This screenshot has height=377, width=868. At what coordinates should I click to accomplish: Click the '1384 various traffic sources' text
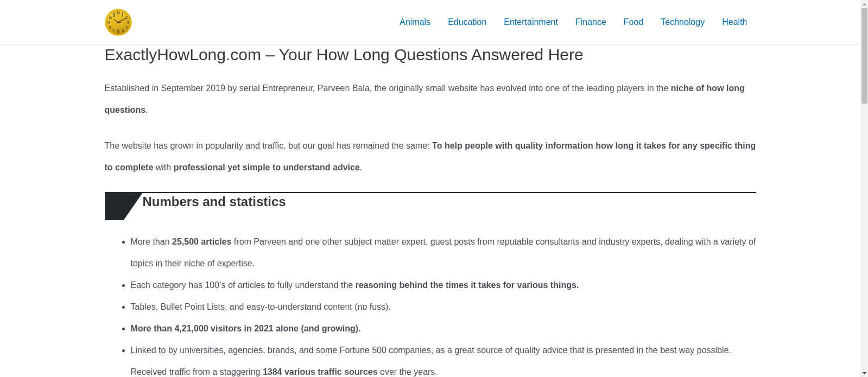click(320, 372)
